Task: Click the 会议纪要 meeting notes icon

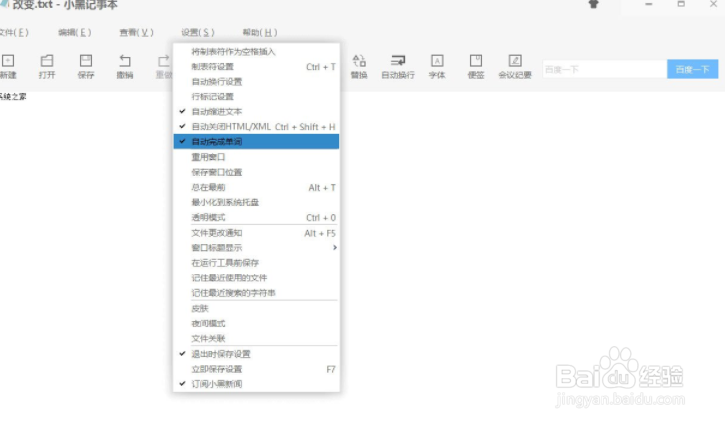Action: pos(515,66)
